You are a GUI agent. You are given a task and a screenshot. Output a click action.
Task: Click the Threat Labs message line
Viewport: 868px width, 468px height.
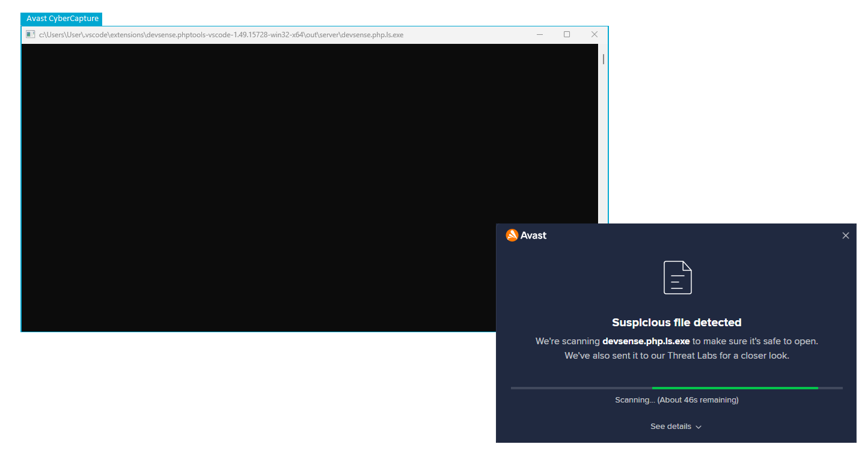pos(676,356)
